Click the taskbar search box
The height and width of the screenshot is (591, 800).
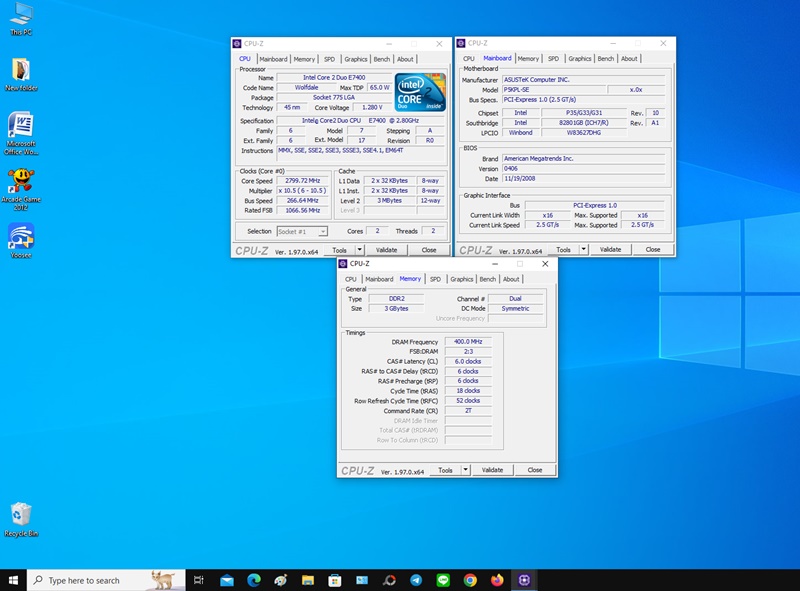click(x=106, y=580)
